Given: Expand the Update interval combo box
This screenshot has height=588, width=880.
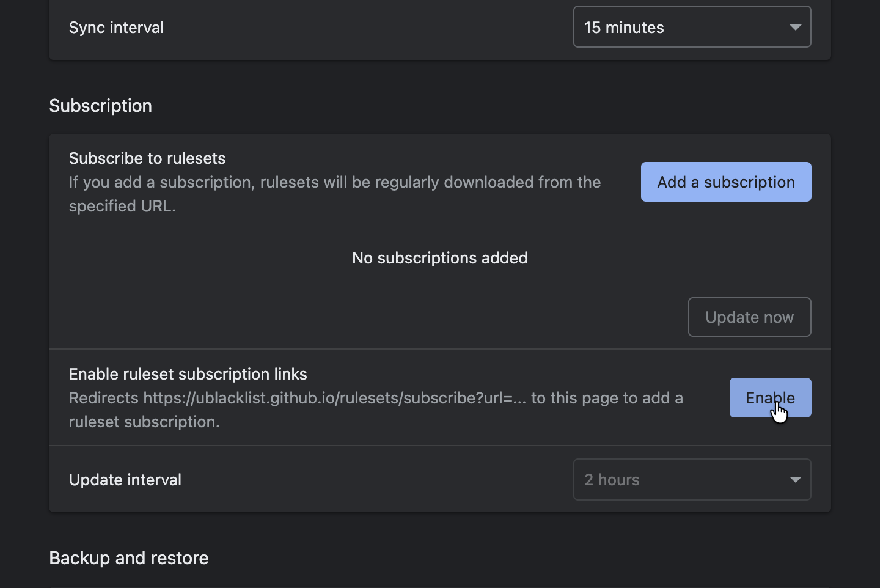Looking at the screenshot, I should coord(691,480).
